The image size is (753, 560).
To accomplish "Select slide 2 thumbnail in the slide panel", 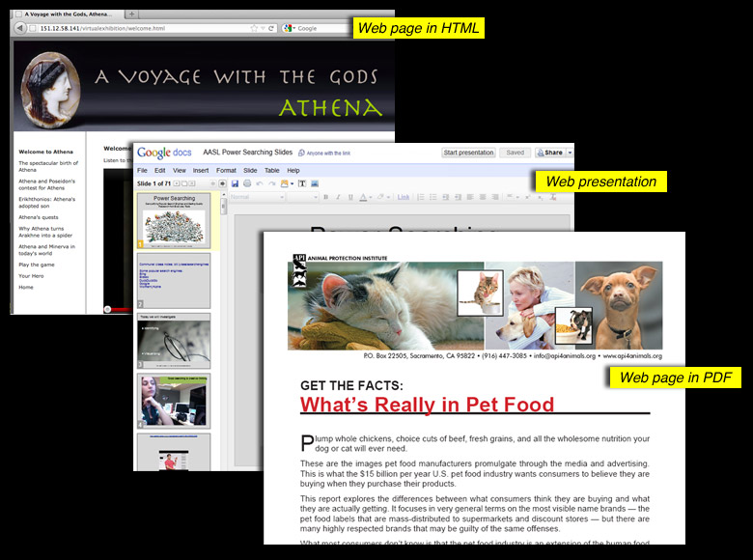I will pos(174,281).
